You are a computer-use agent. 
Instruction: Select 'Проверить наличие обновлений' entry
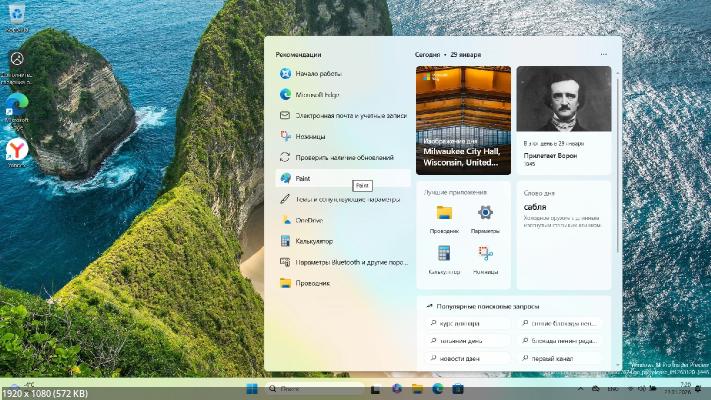pyautogui.click(x=344, y=157)
